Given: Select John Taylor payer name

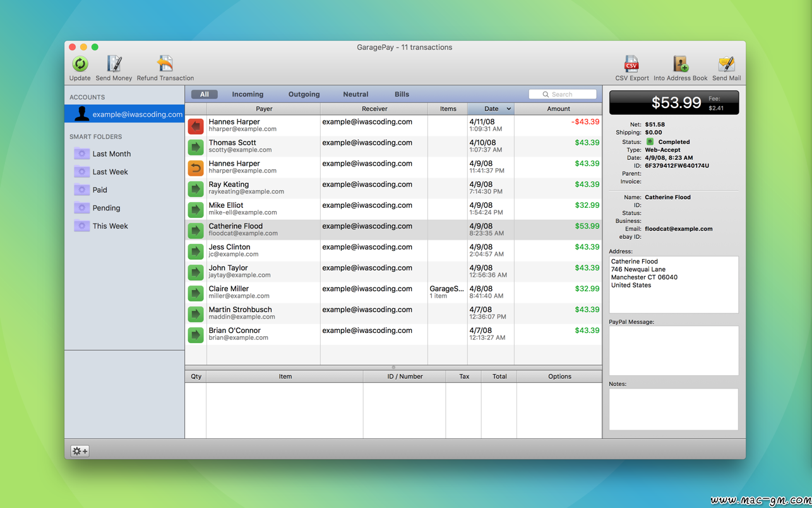Looking at the screenshot, I should (x=228, y=268).
